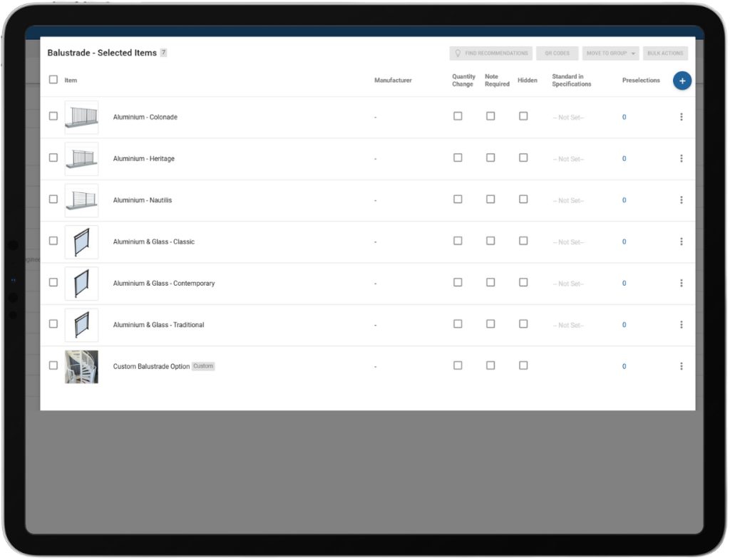Viewport: 730px width, 560px height.
Task: Toggle Hidden checkbox for Aluminium - Nautilis
Action: click(x=523, y=199)
